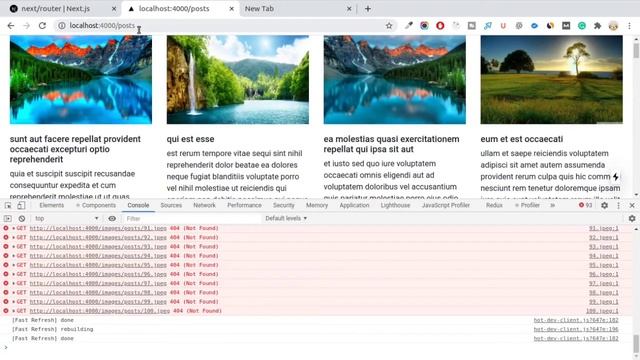The width and height of the screenshot is (640, 360).
Task: Open Chrome's three-dot main menu
Action: coord(629,26)
